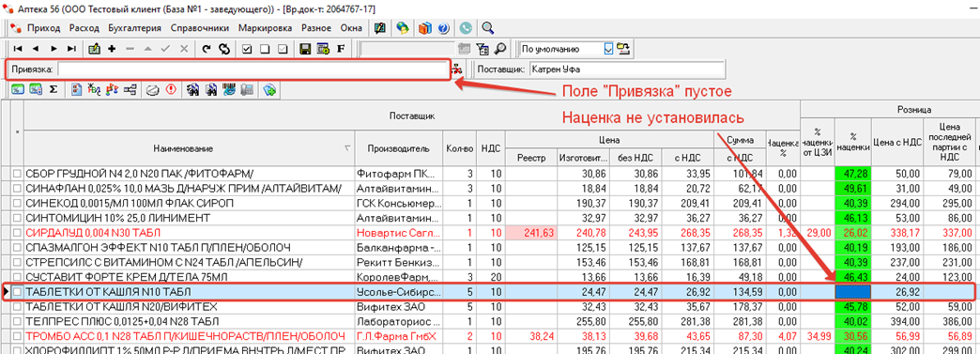Viewport: 980px width, 354px height.
Task: Select СИНТОМИЦИН 10% 25,0 ЛИНИМЕНТ name cell
Action: tap(190, 217)
